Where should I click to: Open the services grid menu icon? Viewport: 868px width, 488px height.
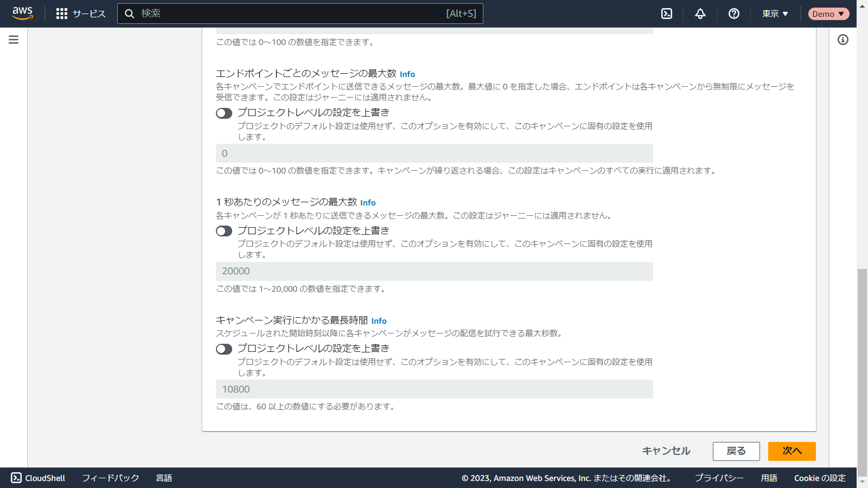point(62,14)
